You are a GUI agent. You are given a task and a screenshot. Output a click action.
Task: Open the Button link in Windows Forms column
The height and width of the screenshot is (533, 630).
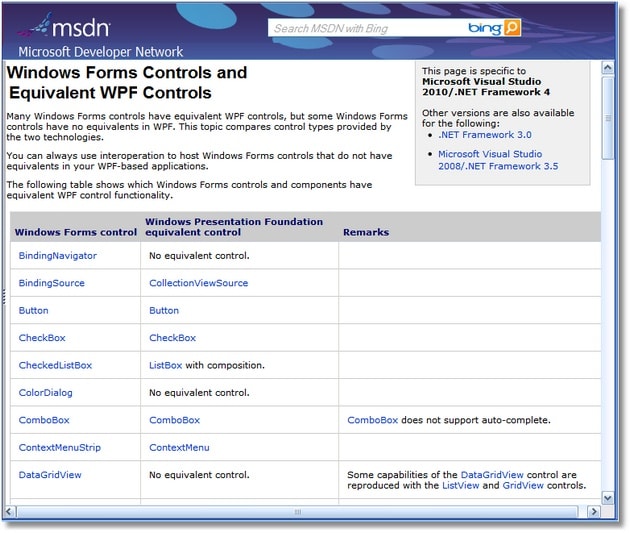pyautogui.click(x=33, y=310)
